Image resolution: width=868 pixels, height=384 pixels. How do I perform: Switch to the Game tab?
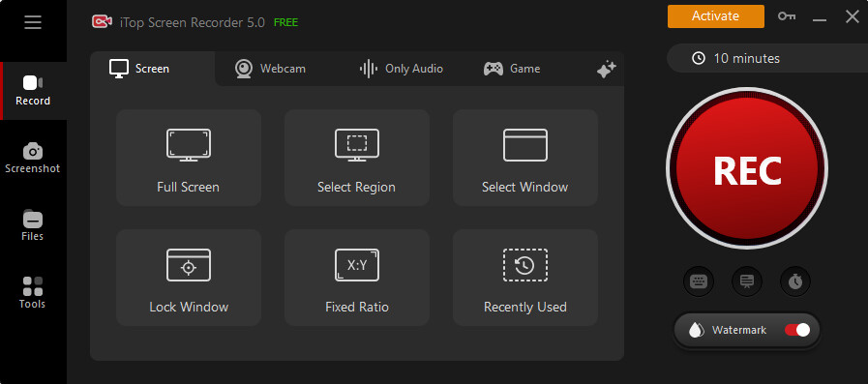[512, 69]
